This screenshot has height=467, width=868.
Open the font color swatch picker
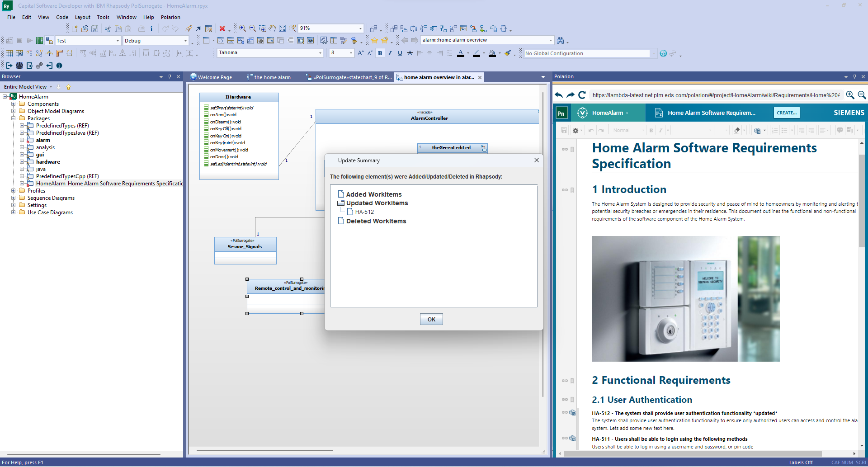[x=468, y=53]
